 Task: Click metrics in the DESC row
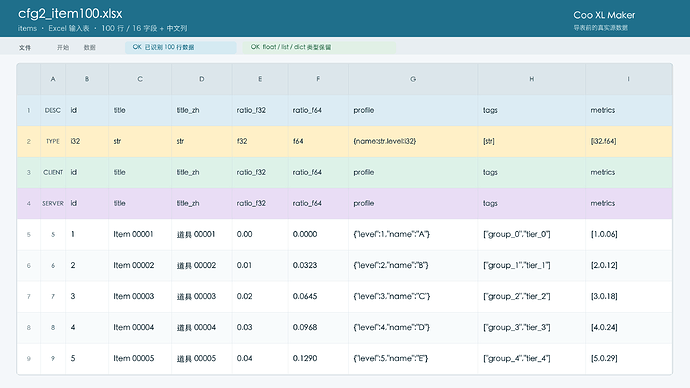628,110
